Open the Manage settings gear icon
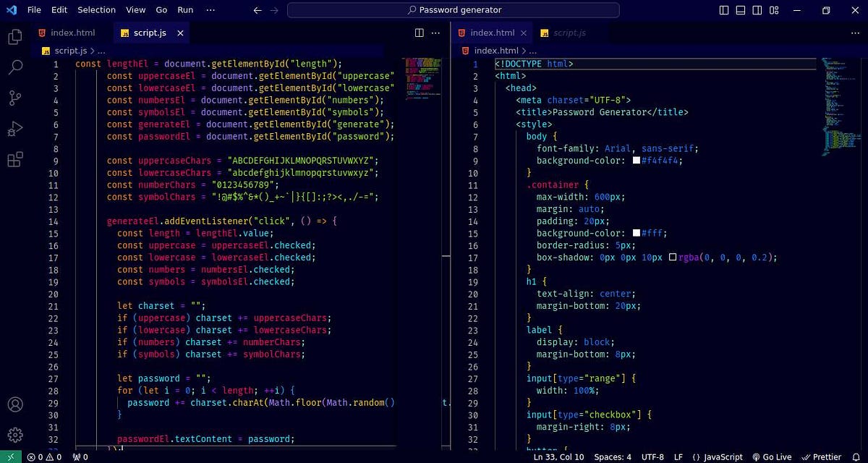The height and width of the screenshot is (463, 868). click(14, 435)
